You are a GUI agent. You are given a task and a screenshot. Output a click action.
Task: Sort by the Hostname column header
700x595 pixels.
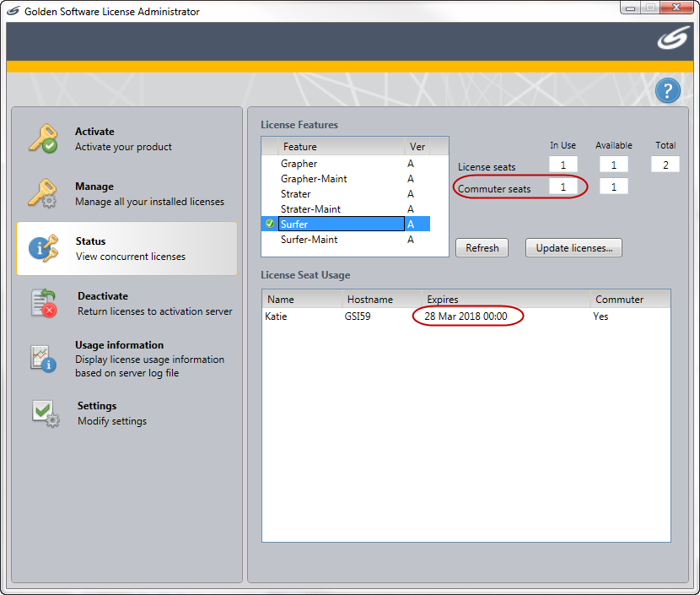(382, 300)
